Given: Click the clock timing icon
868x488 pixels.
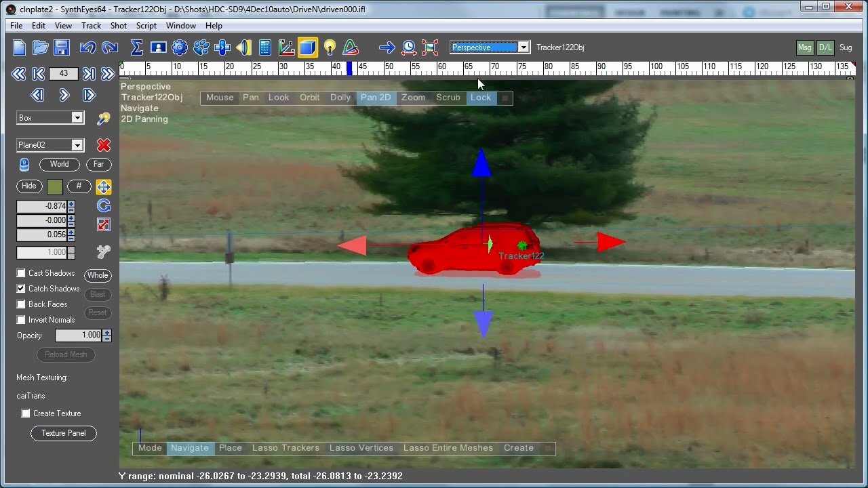Looking at the screenshot, I should click(x=409, y=47).
